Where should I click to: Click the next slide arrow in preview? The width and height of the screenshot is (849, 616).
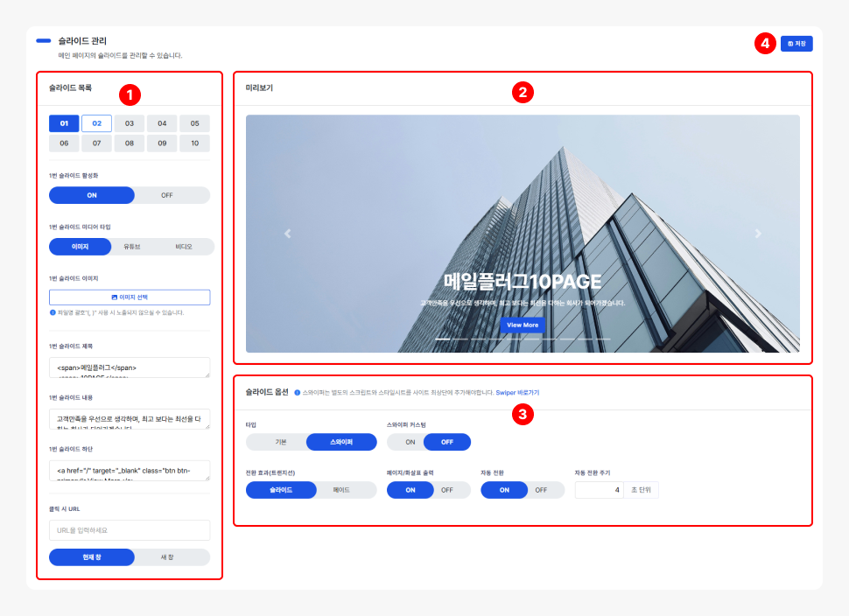click(x=758, y=234)
